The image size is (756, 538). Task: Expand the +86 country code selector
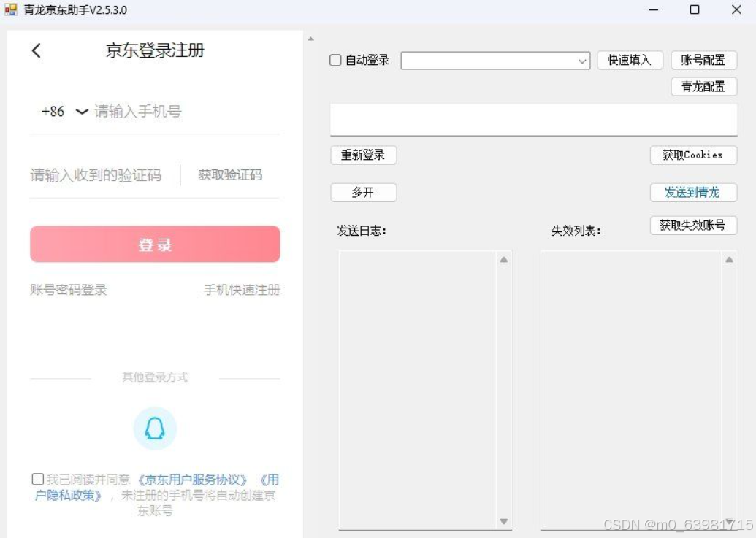coord(64,112)
